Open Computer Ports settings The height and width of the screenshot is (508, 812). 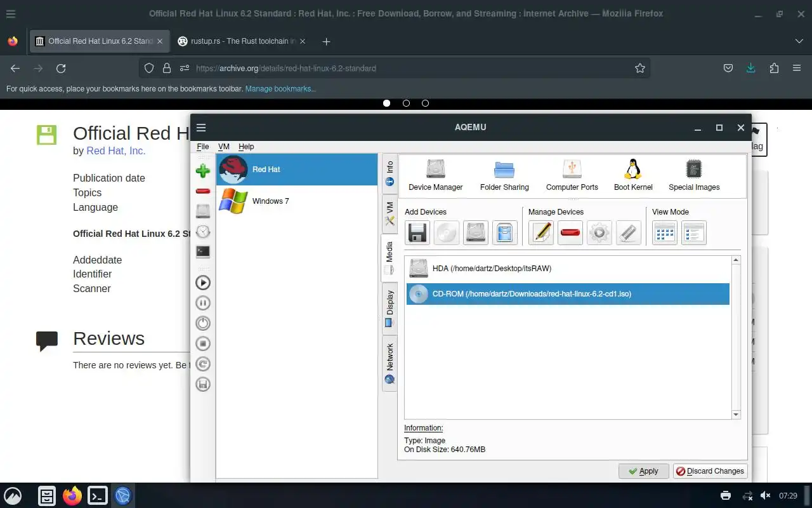[572, 175]
